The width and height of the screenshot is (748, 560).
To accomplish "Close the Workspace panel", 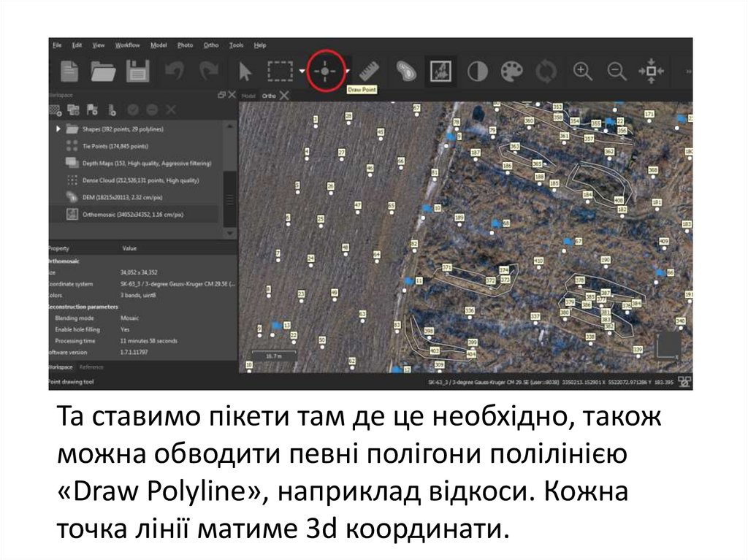I will coord(232,95).
